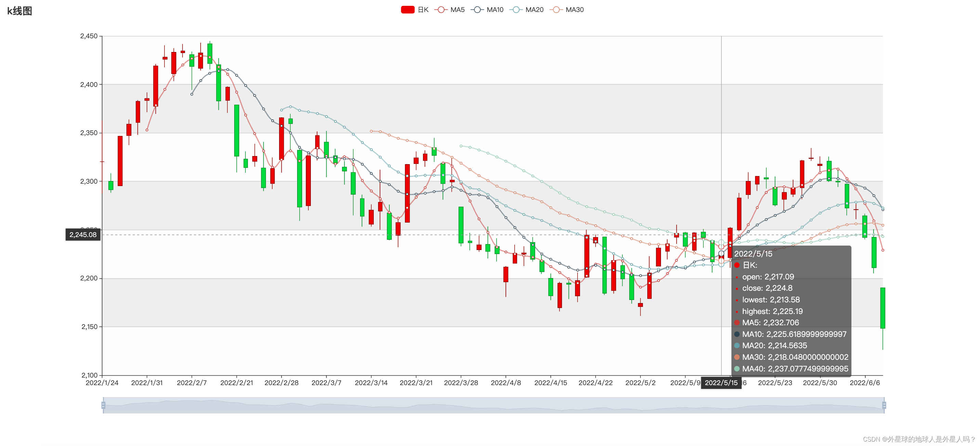Toggle the 日K candlestick series in legend
980x446 pixels.
pyautogui.click(x=414, y=10)
